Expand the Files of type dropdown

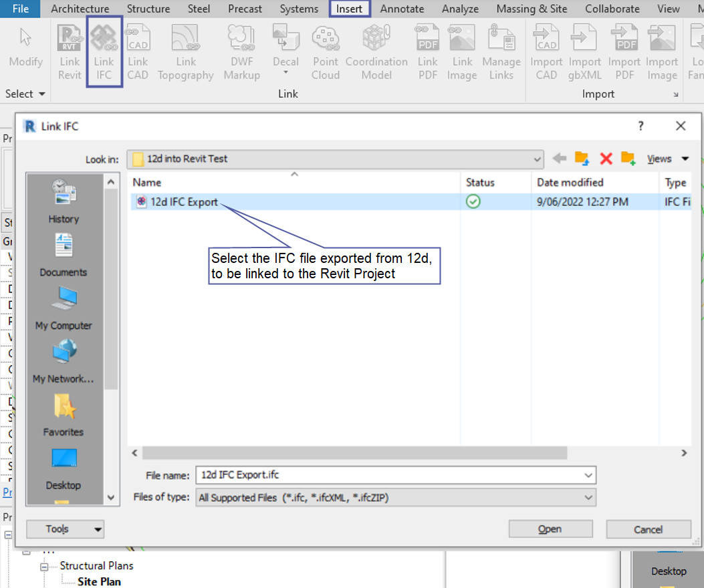coord(588,497)
